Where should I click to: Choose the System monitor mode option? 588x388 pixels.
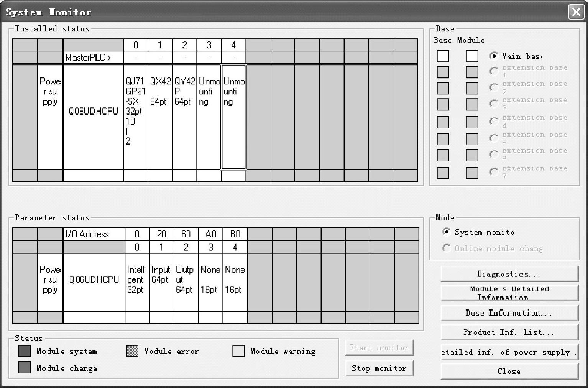pos(446,232)
